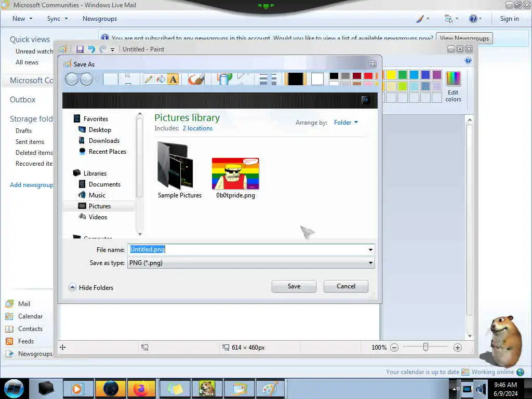
Task: Select Libraries in the navigation pane
Action: 95,173
